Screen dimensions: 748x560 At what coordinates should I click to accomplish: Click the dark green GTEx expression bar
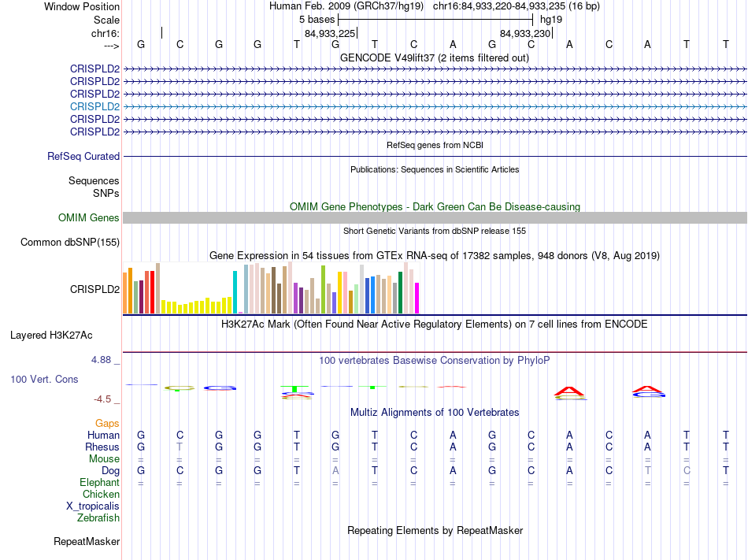click(400, 291)
